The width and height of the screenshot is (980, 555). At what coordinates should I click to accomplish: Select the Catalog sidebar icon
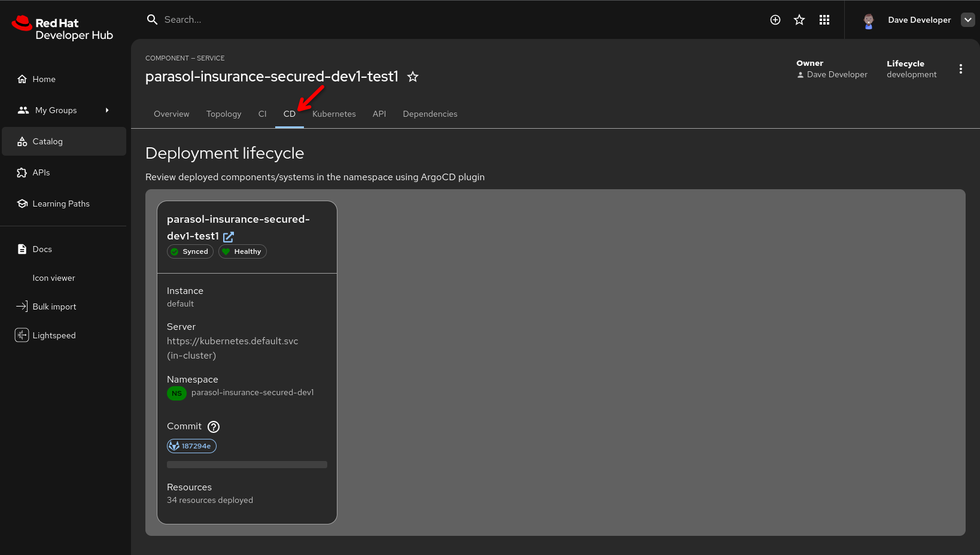[22, 141]
